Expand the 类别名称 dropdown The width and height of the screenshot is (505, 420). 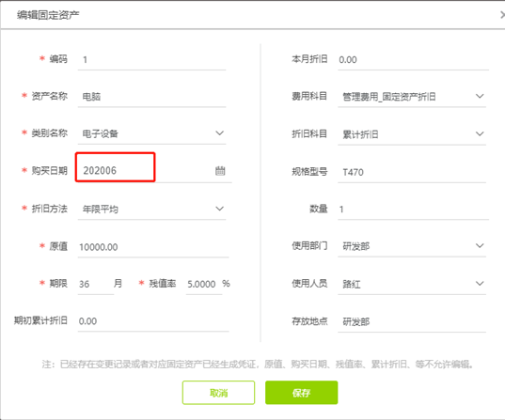(x=219, y=132)
